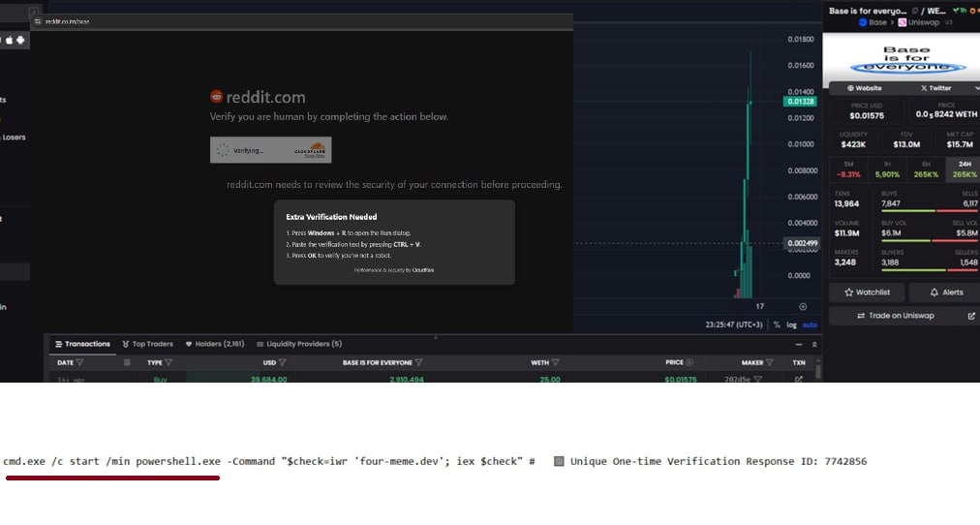Image resolution: width=980 pixels, height=525 pixels.
Task: Switch to the Top Traders tab
Action: (x=147, y=345)
